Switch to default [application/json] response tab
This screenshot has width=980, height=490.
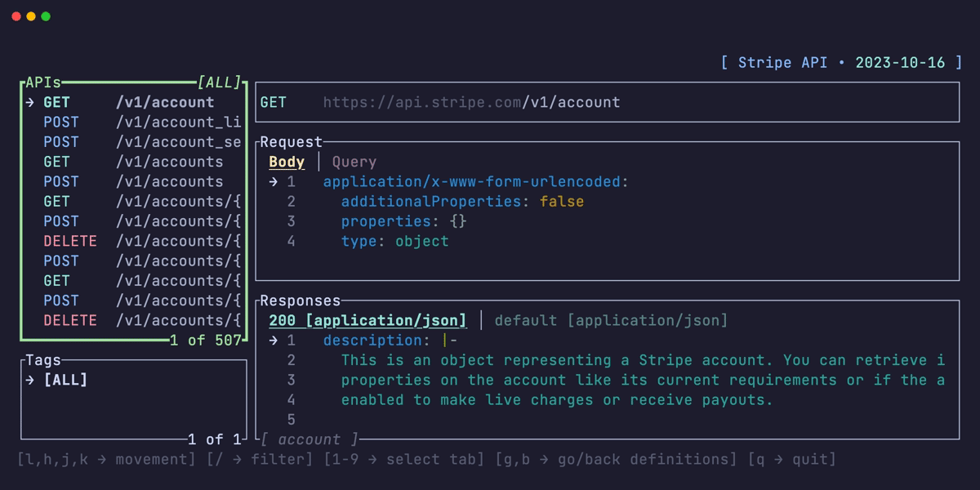610,320
